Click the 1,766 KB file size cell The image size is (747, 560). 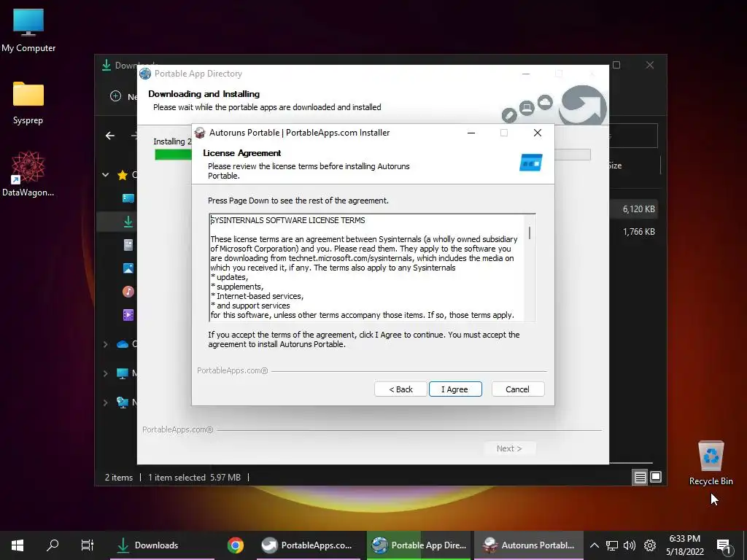tap(638, 232)
